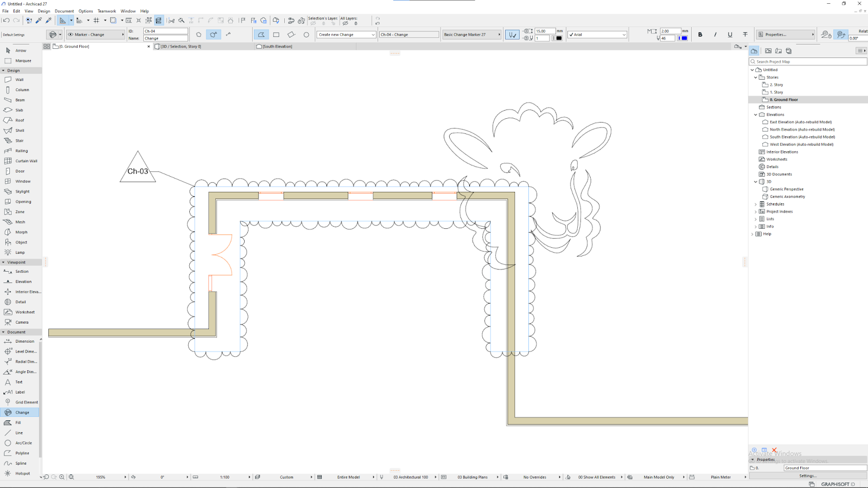Click the Properties... button
868x488 pixels.
click(786, 35)
